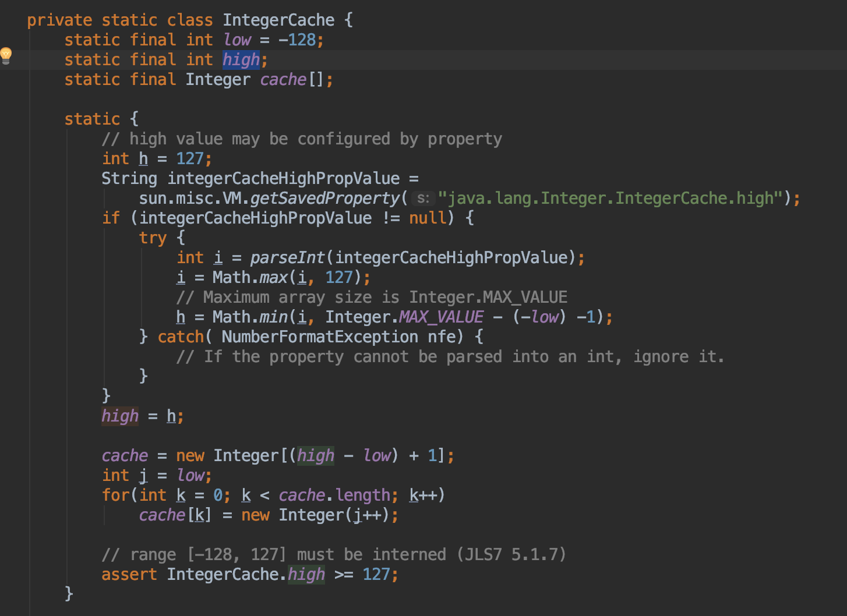This screenshot has width=847, height=616.
Task: Click the 'private' keyword on the first line
Action: 59,20
